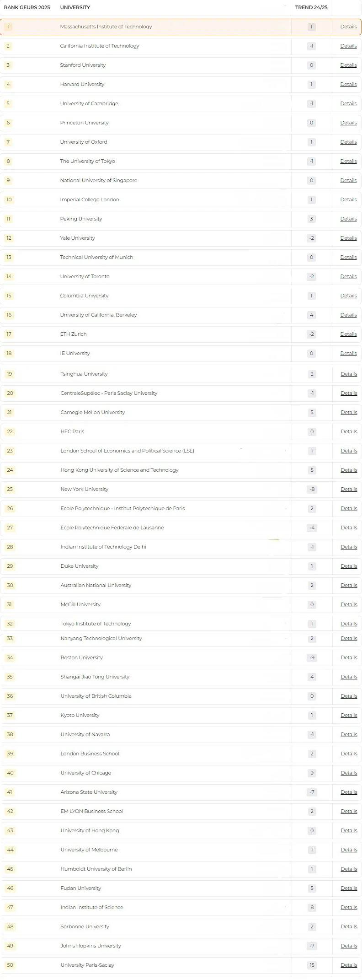Open University Paris-Saclay Details link
This screenshot has width=362, height=980.
349,965
